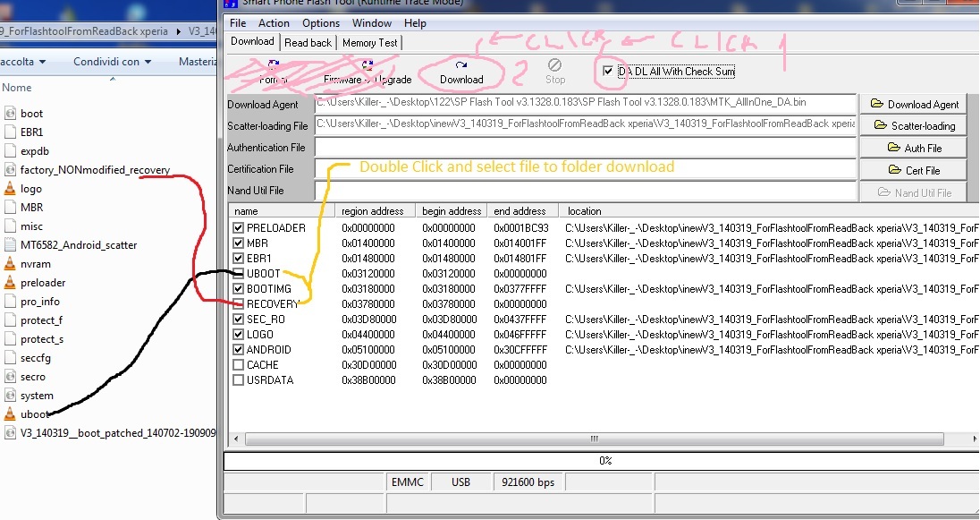Click the expdb file icon in Explorer
Image resolution: width=980 pixels, height=520 pixels.
click(x=9, y=150)
